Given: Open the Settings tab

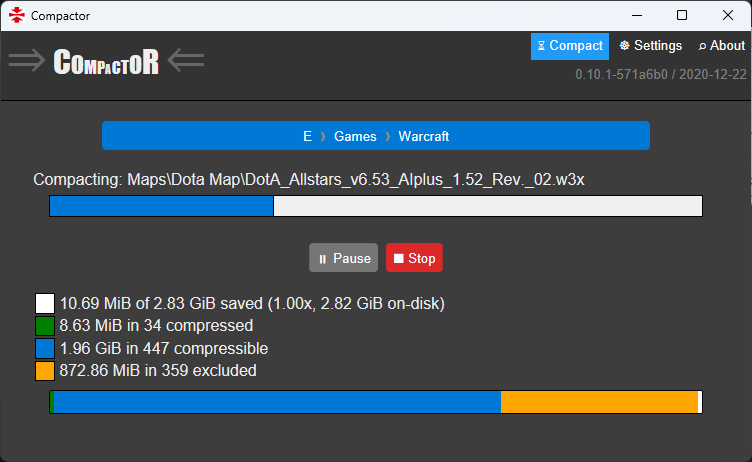Looking at the screenshot, I should coord(650,46).
